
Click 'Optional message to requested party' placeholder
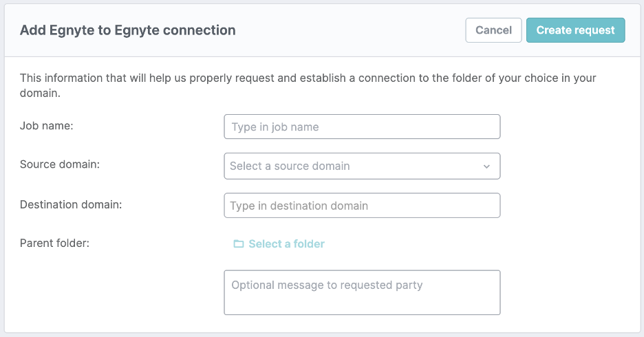tap(327, 285)
